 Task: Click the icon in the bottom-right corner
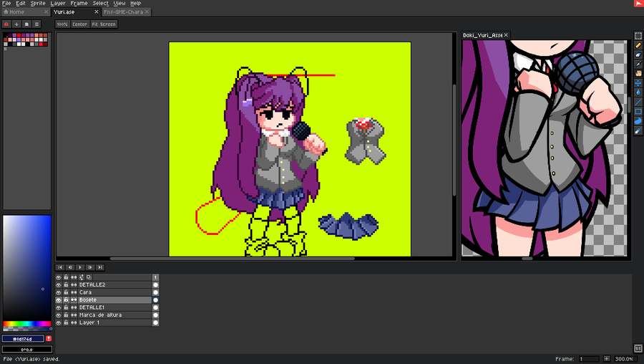pos(638,348)
